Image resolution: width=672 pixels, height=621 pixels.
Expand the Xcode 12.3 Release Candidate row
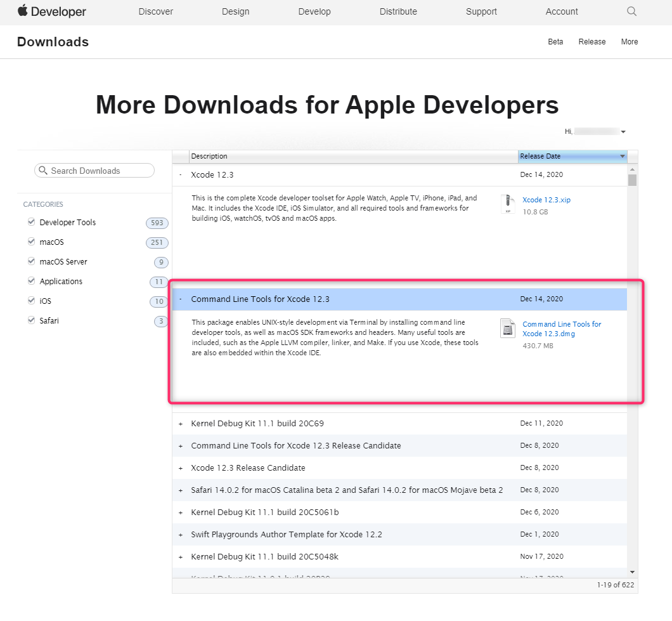(x=181, y=468)
